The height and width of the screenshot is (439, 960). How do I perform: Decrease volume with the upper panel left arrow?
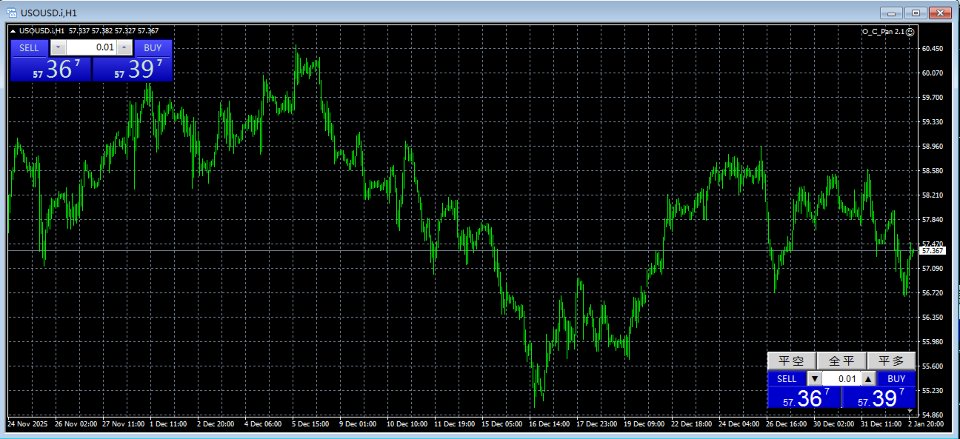[58, 47]
